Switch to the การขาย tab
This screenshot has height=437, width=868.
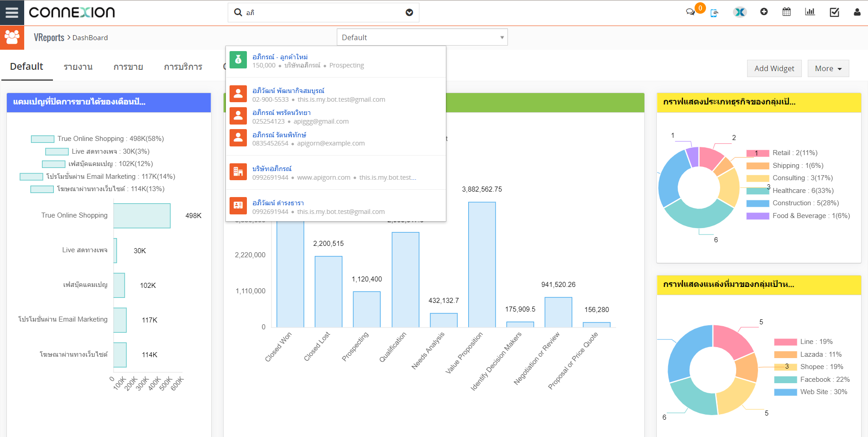pyautogui.click(x=128, y=67)
